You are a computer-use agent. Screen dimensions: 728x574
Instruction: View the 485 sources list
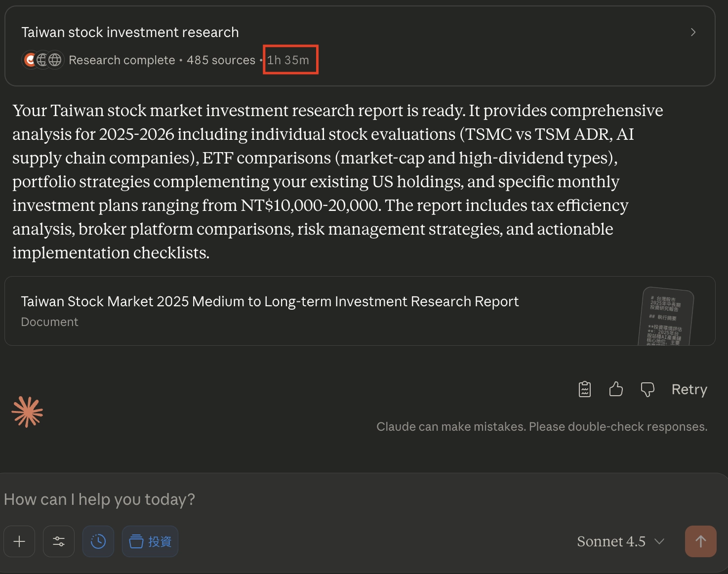coord(221,60)
